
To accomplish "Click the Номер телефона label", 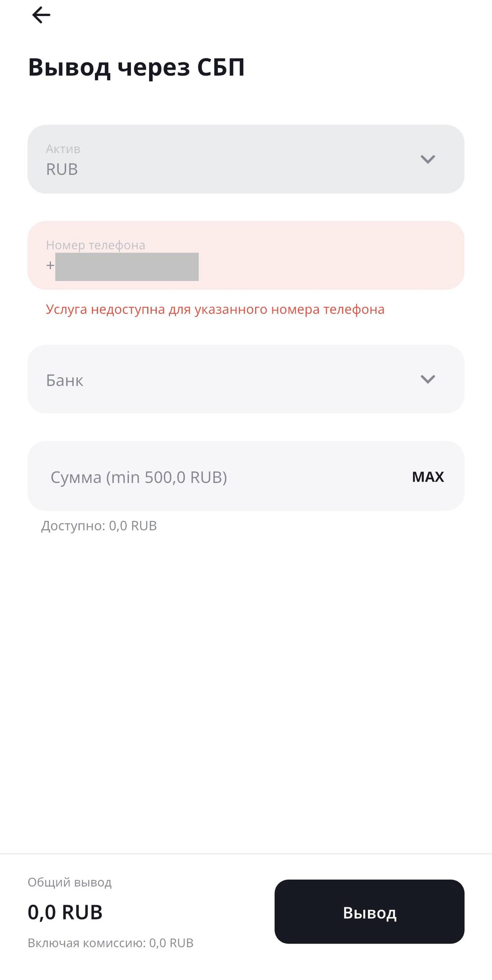I will [x=96, y=245].
